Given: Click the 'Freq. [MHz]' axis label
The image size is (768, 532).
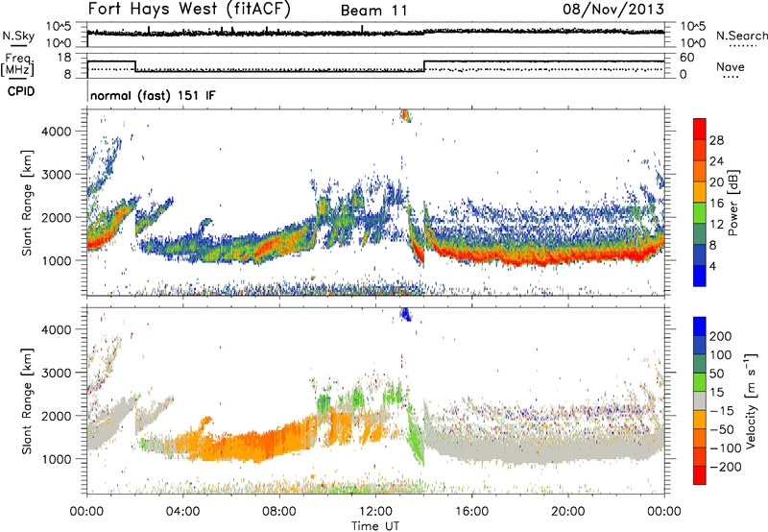Looking at the screenshot, I should [17, 64].
